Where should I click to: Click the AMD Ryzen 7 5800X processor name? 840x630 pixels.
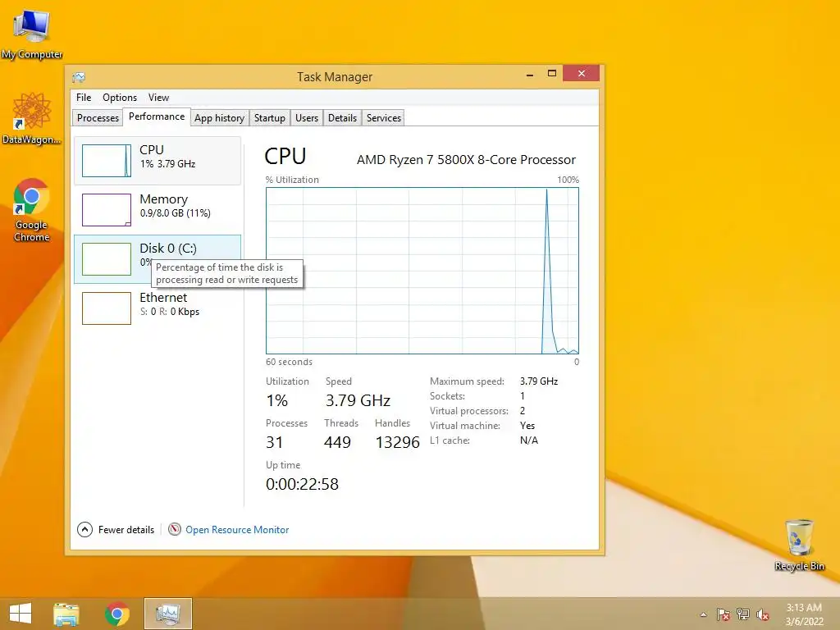[466, 160]
